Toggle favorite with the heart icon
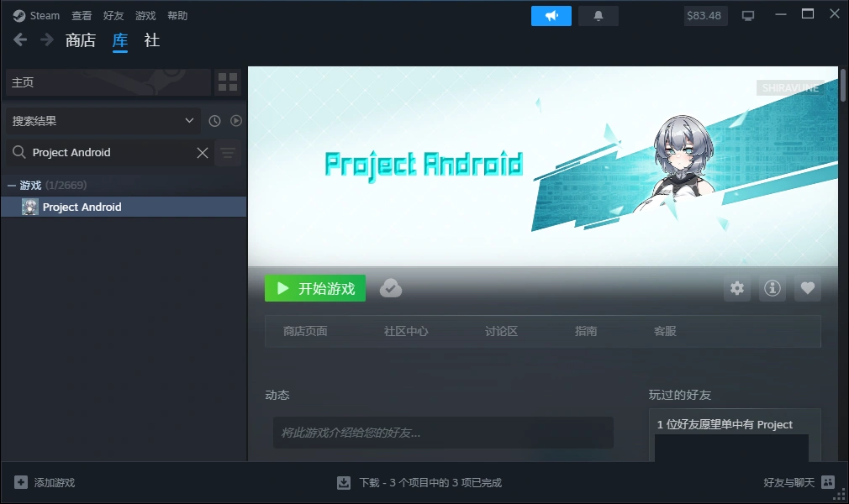The width and height of the screenshot is (849, 504). [x=807, y=288]
